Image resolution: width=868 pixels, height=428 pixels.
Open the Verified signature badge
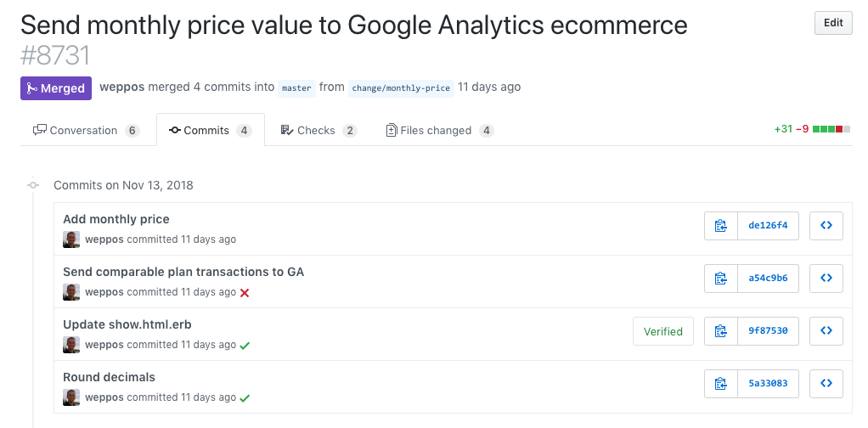(662, 332)
